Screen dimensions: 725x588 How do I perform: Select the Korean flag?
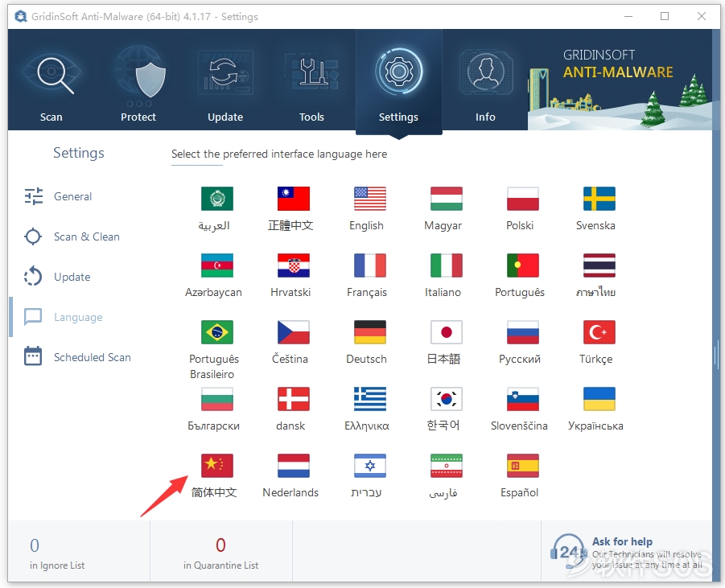447,399
